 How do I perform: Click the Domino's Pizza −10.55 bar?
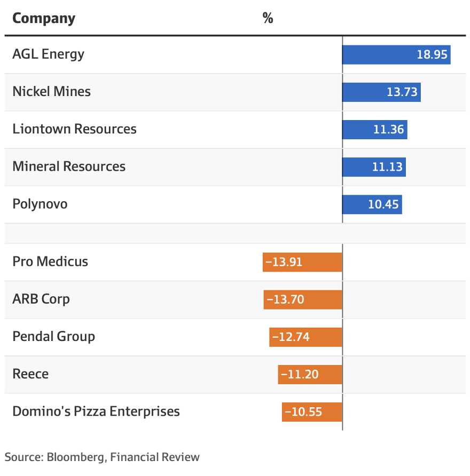(x=312, y=411)
